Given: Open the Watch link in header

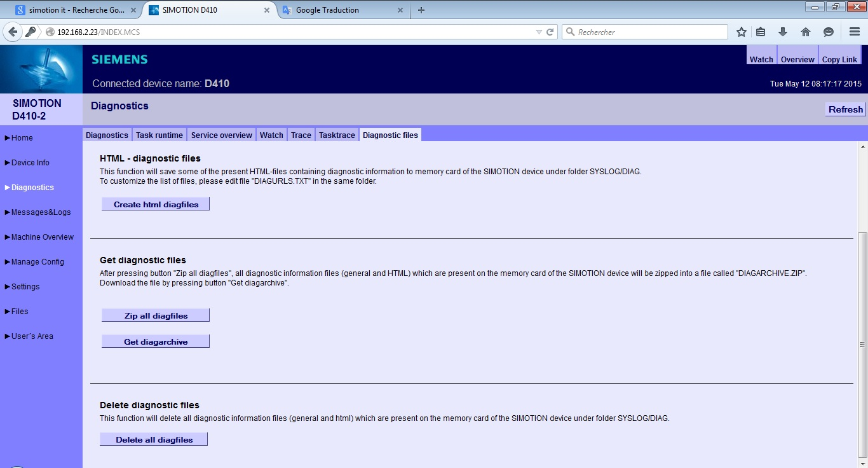Looking at the screenshot, I should point(761,59).
